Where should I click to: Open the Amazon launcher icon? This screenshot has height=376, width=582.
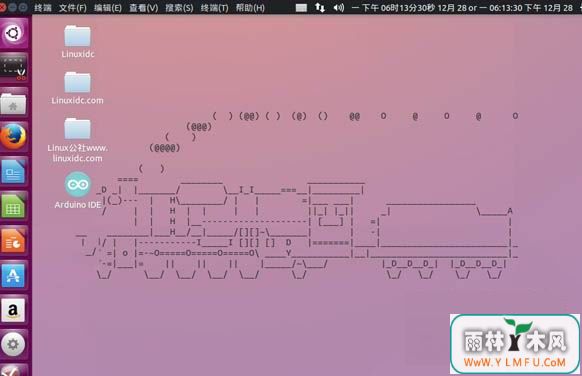[13, 310]
